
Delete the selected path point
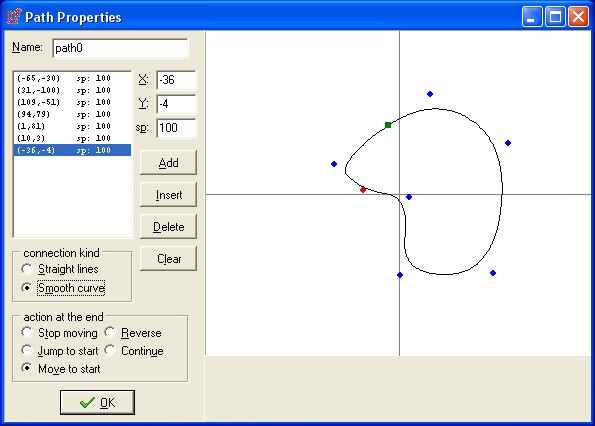[x=168, y=226]
